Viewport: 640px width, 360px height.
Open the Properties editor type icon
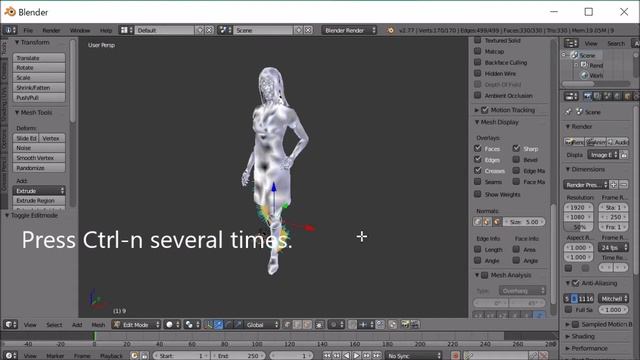point(571,96)
